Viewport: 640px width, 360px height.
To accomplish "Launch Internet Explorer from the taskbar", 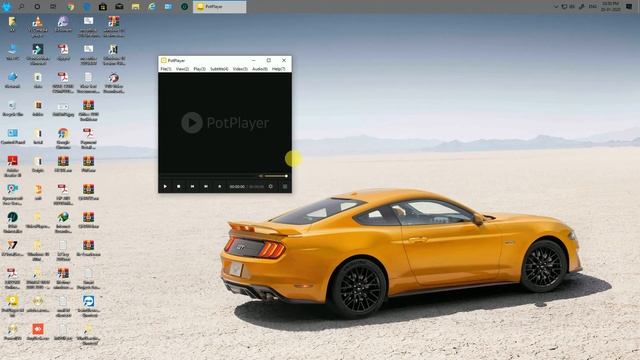I will coord(152,7).
